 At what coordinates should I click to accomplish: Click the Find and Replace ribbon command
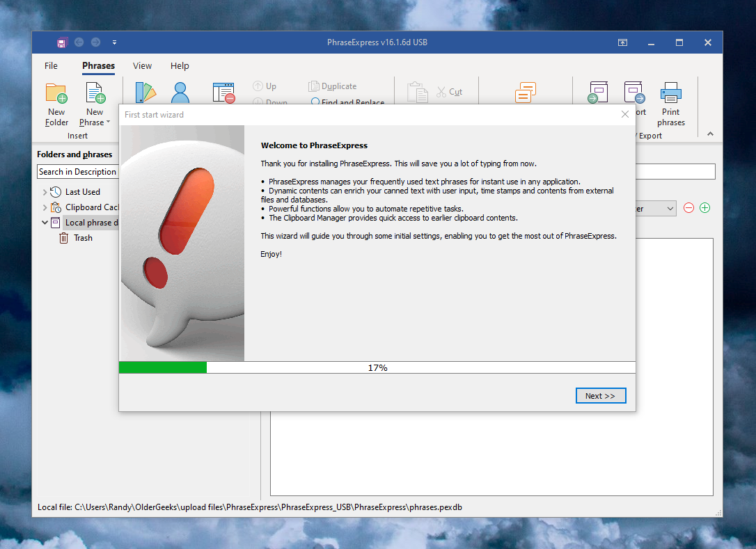347,102
